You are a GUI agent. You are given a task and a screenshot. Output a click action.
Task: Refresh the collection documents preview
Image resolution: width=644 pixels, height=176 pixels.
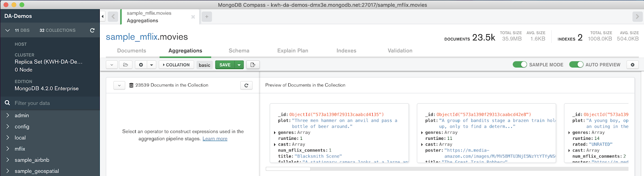tap(246, 85)
